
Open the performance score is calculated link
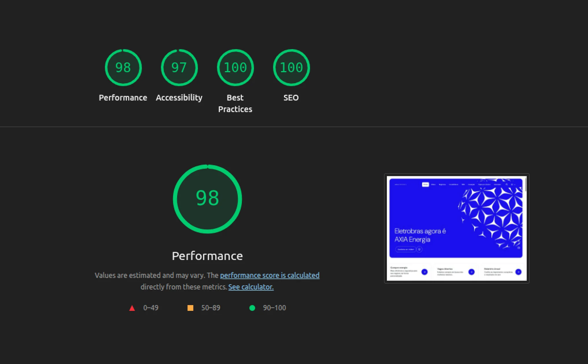click(x=270, y=275)
